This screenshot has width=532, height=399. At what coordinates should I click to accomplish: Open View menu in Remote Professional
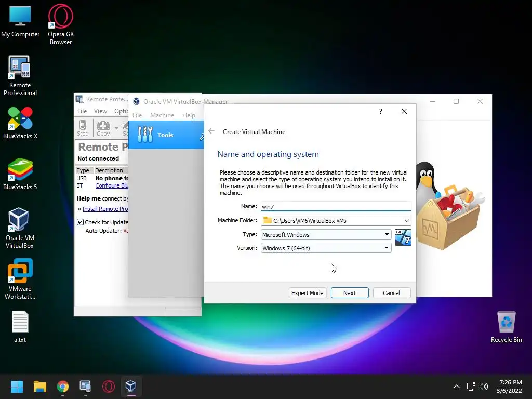(100, 111)
